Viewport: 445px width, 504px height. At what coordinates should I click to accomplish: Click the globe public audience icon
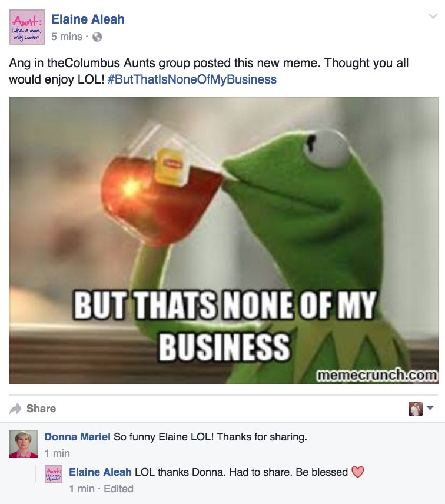click(97, 37)
